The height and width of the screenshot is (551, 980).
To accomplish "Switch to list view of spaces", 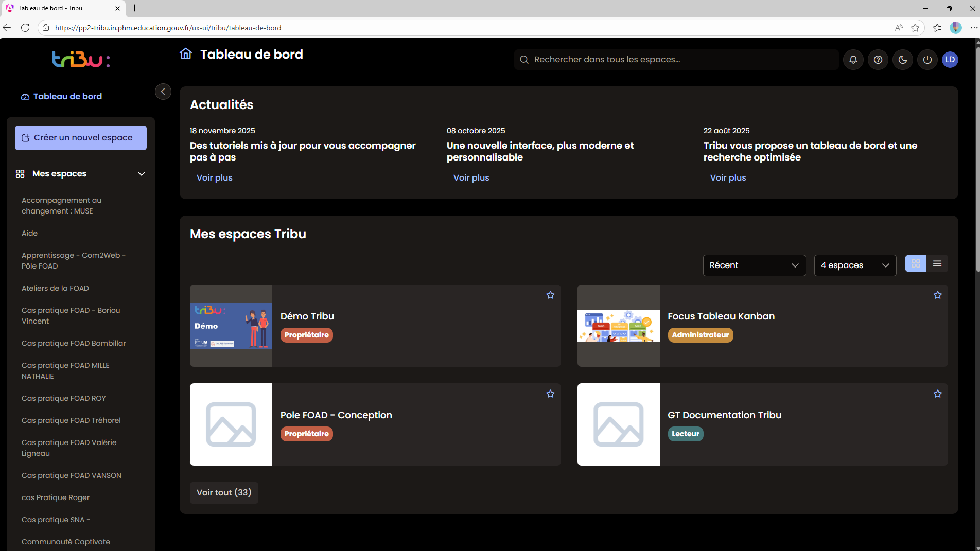I will coord(937,263).
